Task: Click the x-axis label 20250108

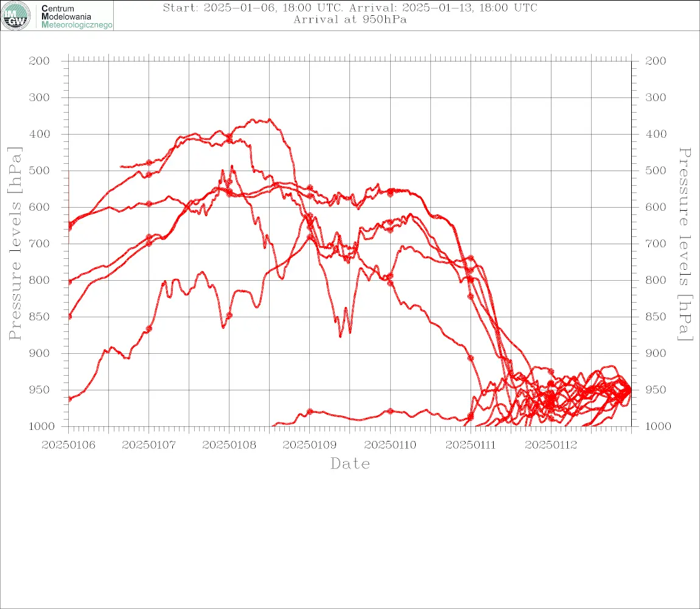Action: tap(229, 445)
